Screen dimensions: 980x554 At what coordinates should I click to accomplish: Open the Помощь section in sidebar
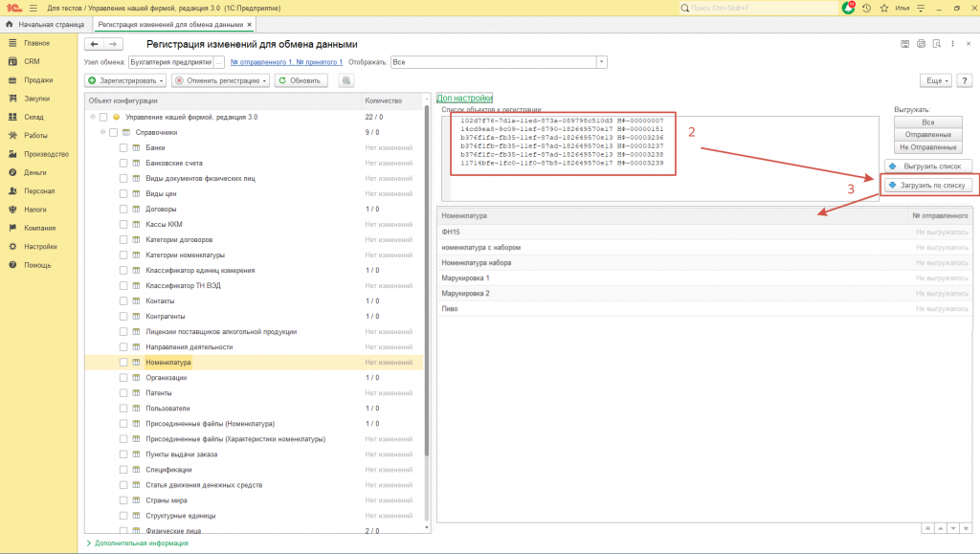(37, 265)
